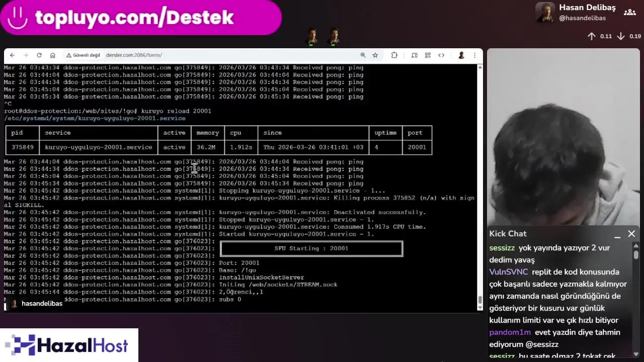Screen dimensions: 644x362
Task: Click username sessizz in 'yok yayında' message
Action: [x=502, y=248]
